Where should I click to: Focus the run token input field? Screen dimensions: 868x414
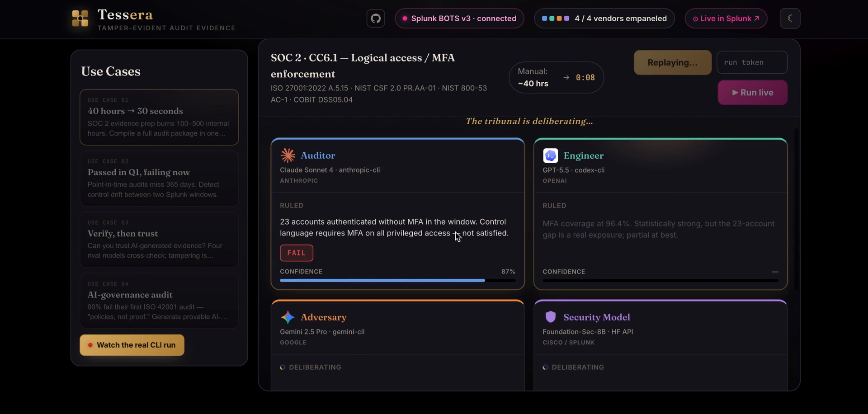pos(752,62)
